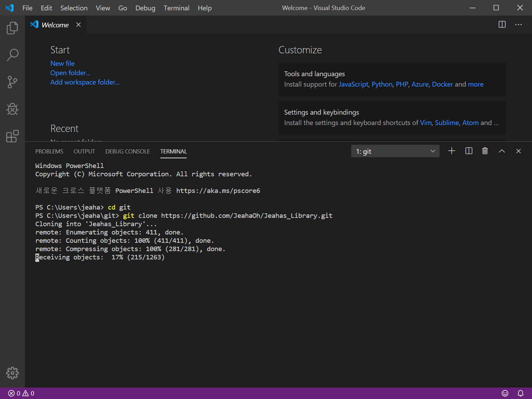Click the git clone command line in terminal
This screenshot has width=532, height=399.
click(184, 216)
